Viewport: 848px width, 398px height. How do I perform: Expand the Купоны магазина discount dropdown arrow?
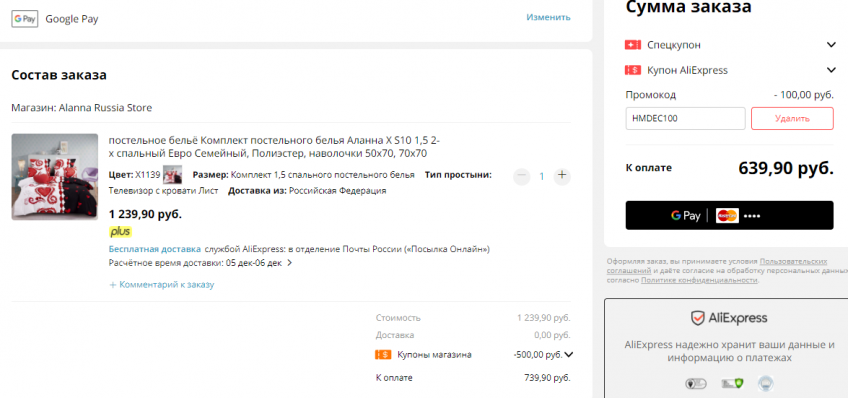point(568,355)
